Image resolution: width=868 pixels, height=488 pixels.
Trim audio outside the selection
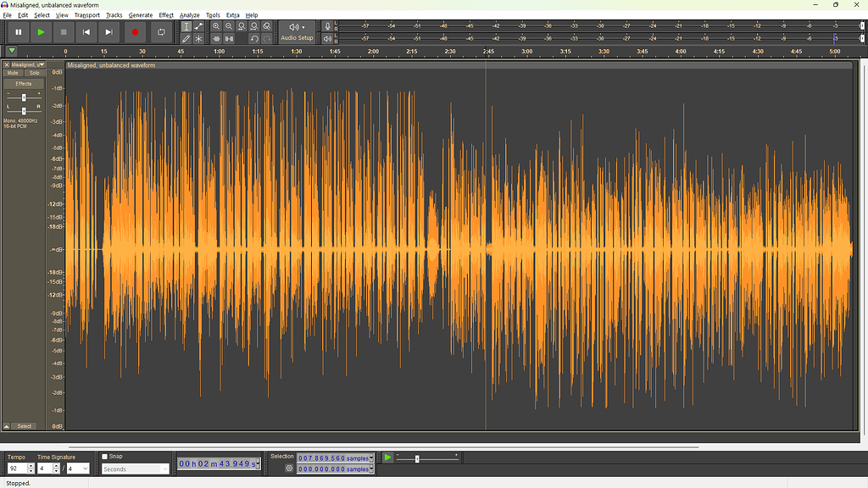tap(217, 39)
